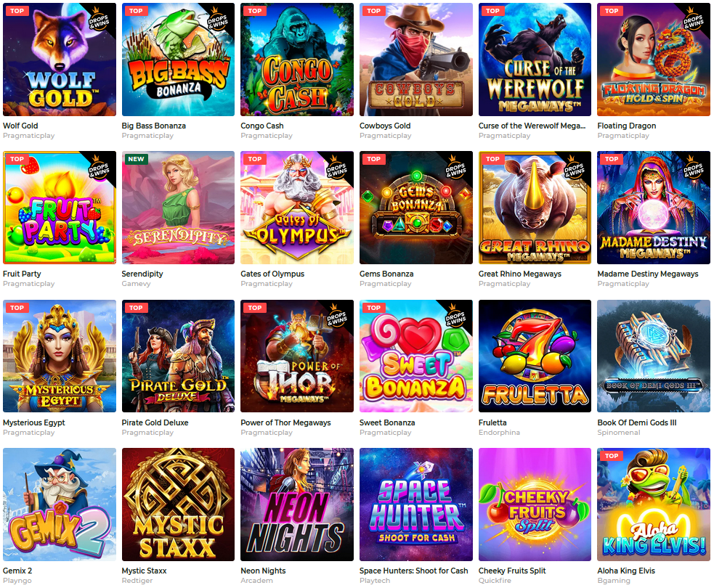Launch the Fruletta game by Endorphina
Viewport: 714px width, 588px height.
[x=535, y=356]
